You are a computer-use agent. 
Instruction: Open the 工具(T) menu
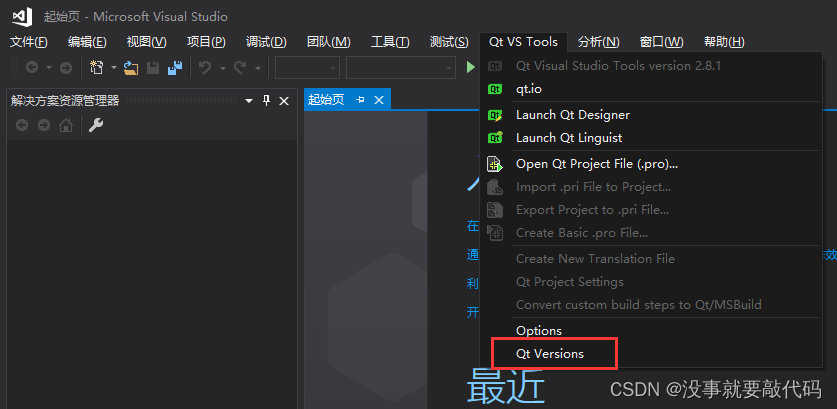(390, 42)
